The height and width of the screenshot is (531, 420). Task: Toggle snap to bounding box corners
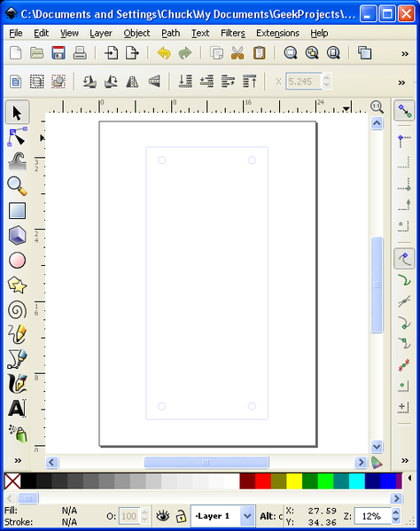pos(404,184)
